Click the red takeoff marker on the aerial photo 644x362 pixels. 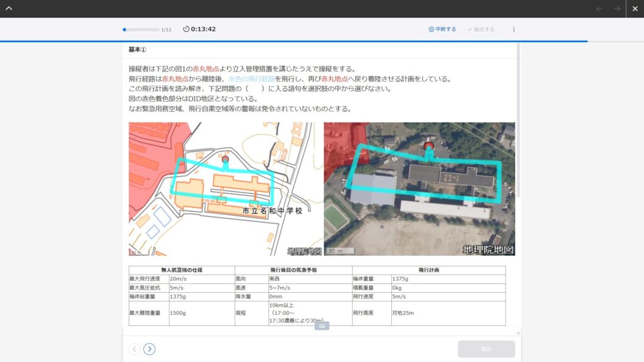(x=429, y=146)
